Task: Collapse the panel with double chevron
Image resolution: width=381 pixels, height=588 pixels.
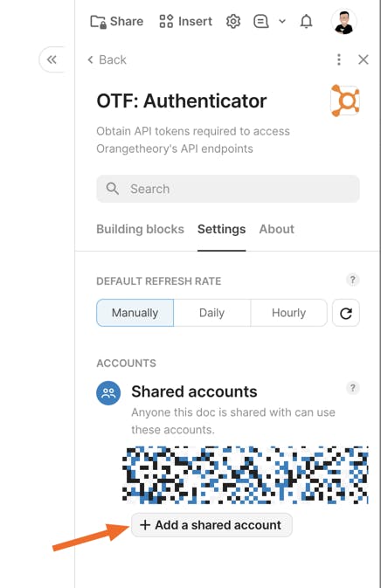Action: click(52, 59)
